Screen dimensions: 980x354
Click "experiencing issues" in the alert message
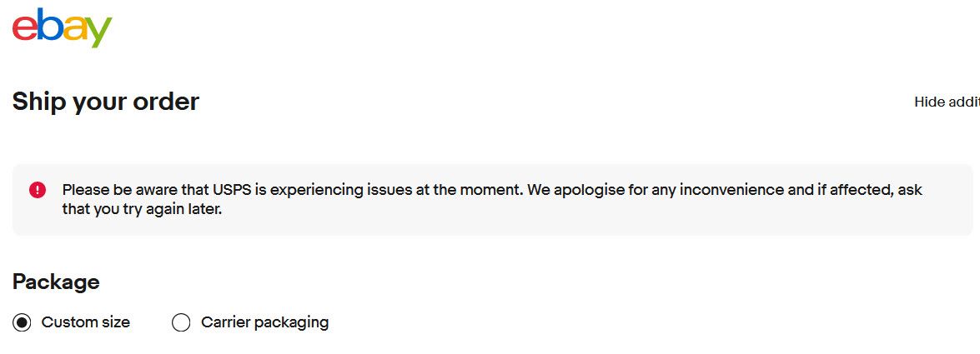pyautogui.click(x=334, y=190)
